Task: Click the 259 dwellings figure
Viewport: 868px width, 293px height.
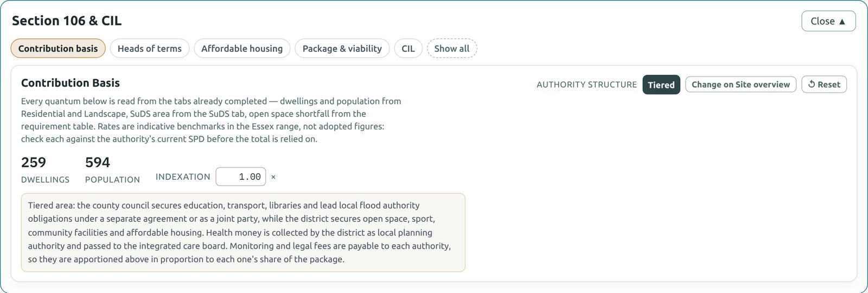Action: pos(34,162)
